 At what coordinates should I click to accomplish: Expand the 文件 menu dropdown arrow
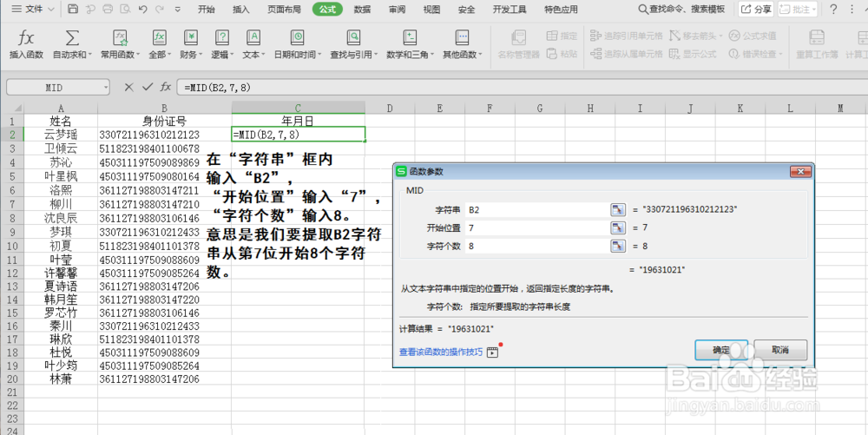pyautogui.click(x=51, y=10)
